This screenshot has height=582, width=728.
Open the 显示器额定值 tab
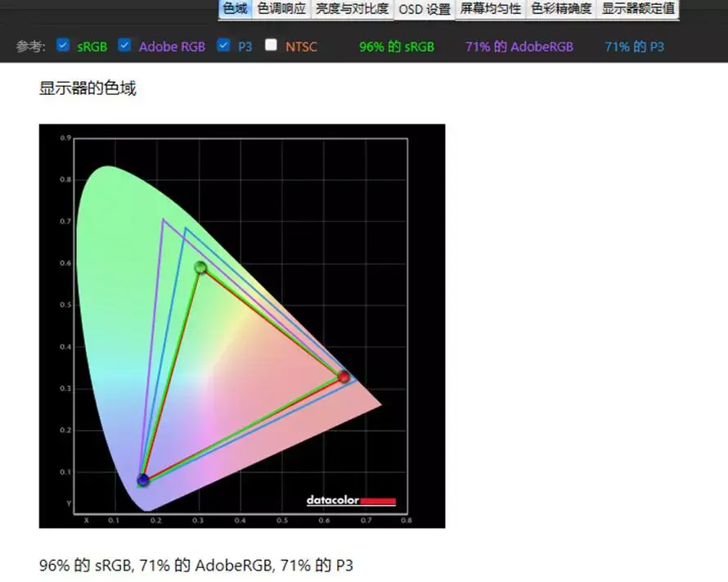[639, 9]
